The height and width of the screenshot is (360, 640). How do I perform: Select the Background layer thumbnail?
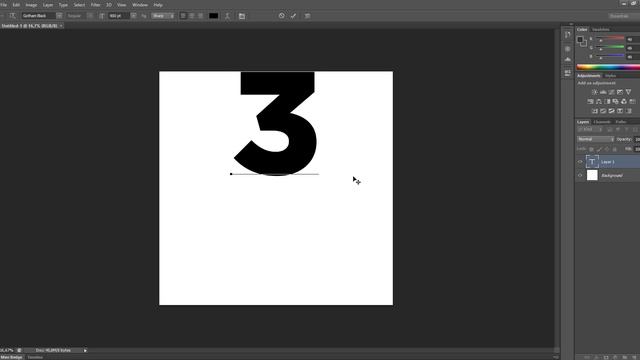592,175
